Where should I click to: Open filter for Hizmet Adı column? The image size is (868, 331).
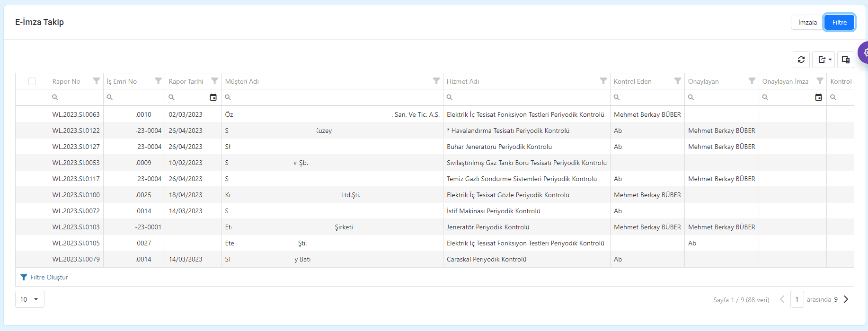click(603, 81)
